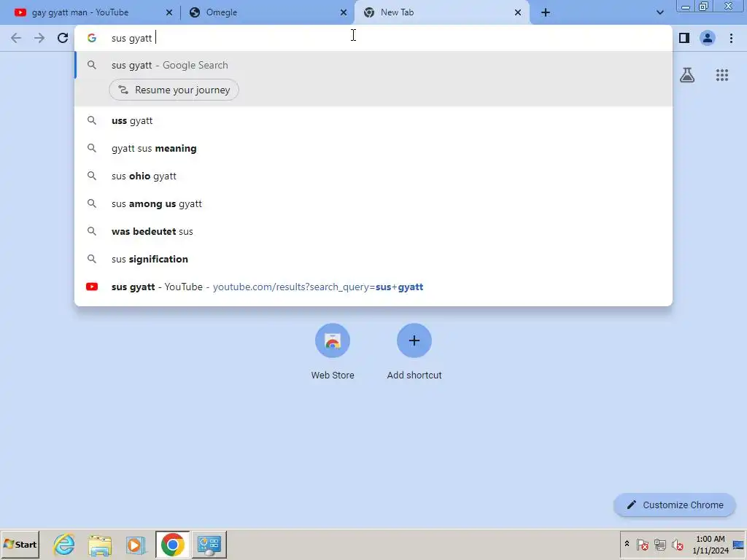
Task: Go forward to next page
Action: click(x=39, y=38)
